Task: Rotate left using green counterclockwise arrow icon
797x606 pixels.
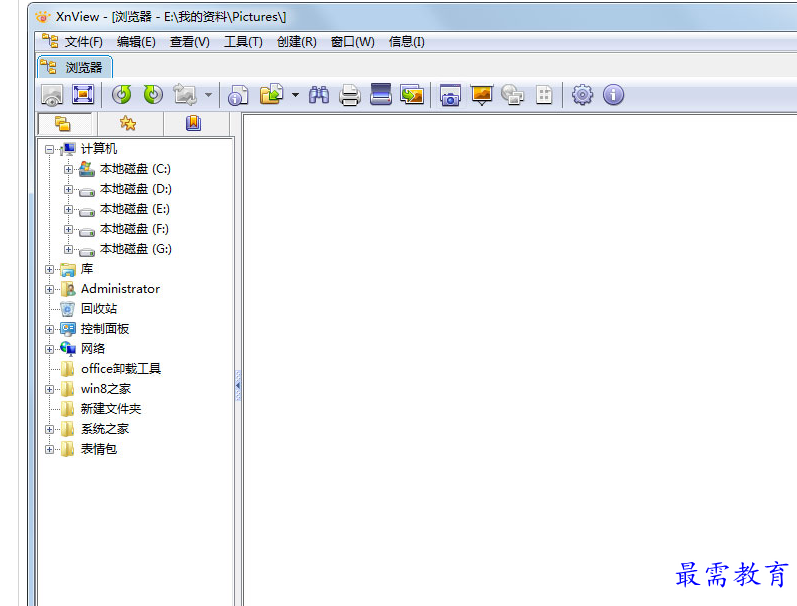Action: 122,95
